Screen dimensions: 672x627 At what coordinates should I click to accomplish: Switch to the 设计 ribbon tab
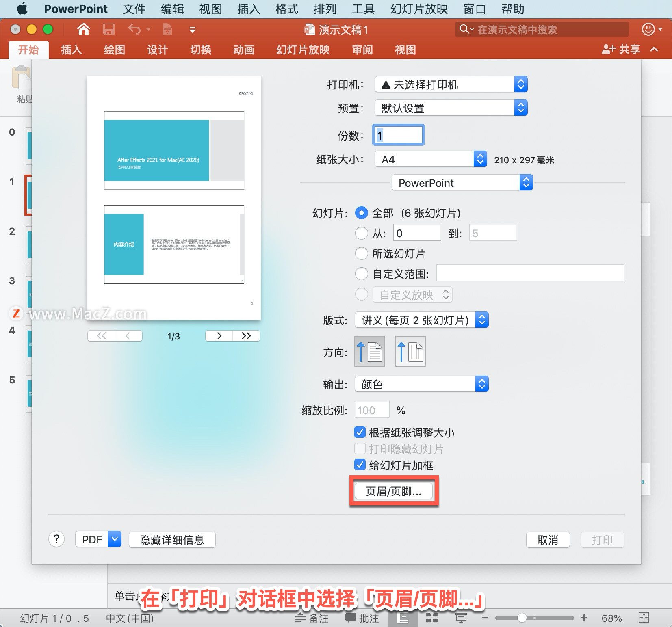coord(158,50)
